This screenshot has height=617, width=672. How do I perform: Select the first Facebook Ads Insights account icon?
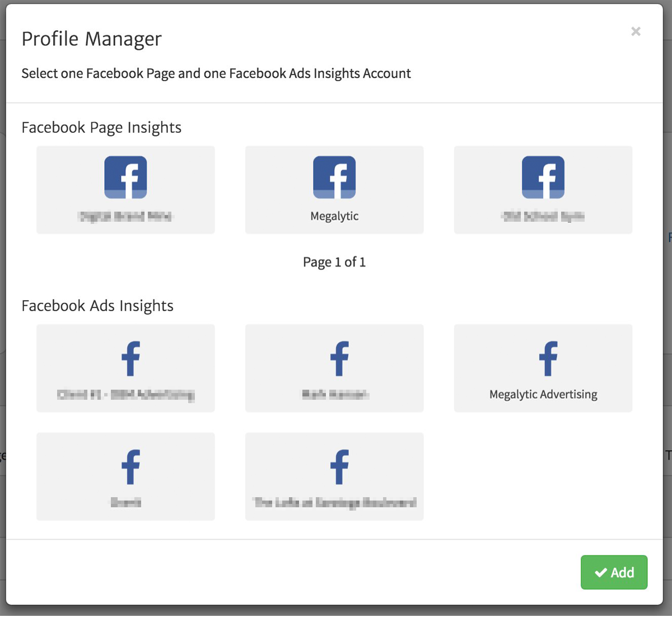point(130,359)
